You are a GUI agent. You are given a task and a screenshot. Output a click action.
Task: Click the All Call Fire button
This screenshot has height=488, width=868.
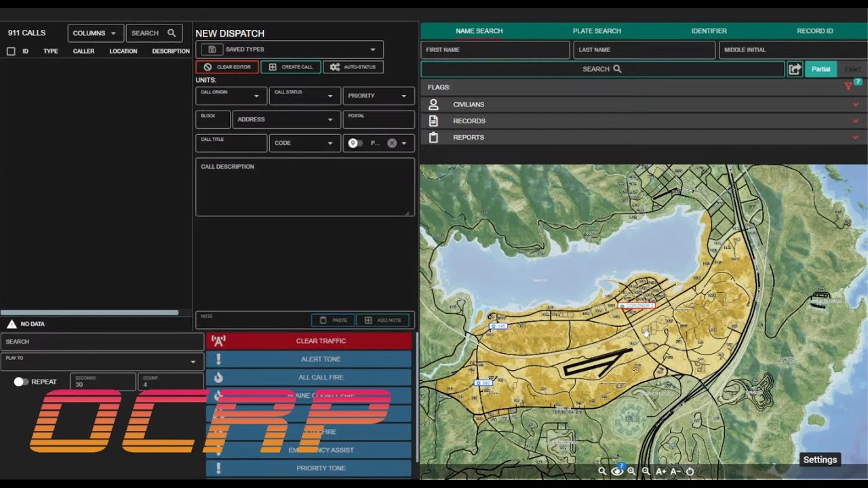[x=309, y=378]
